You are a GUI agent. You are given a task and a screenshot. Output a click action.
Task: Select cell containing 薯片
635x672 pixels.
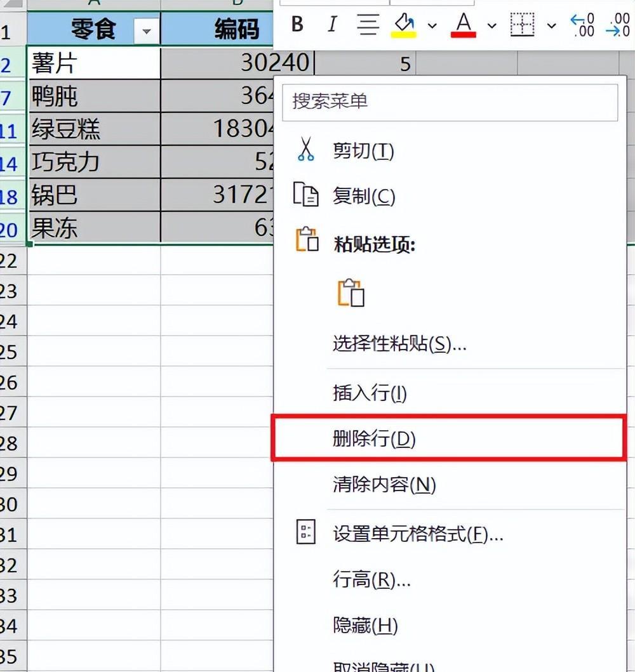pos(93,63)
